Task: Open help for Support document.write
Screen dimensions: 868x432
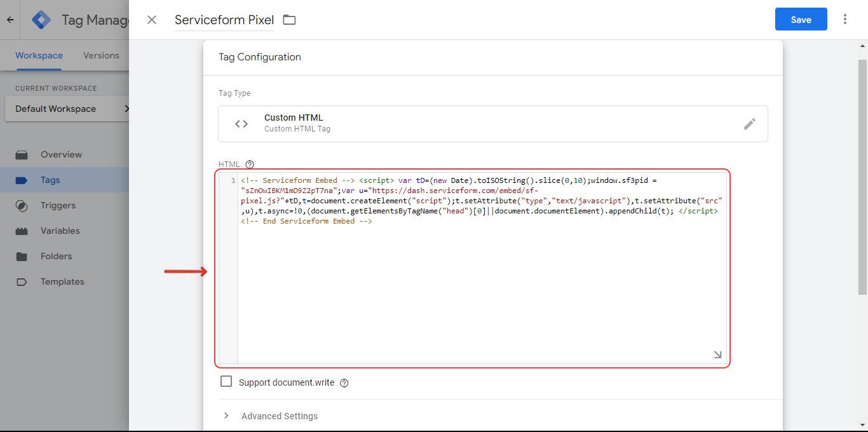Action: 344,383
